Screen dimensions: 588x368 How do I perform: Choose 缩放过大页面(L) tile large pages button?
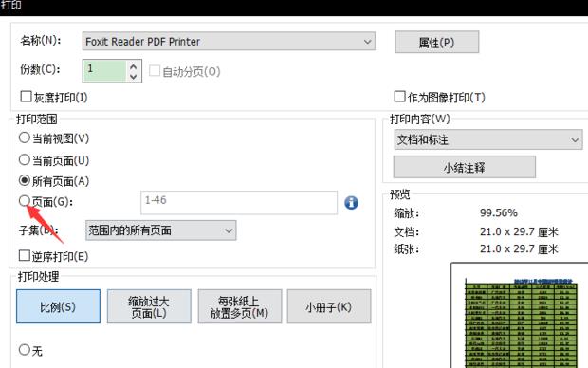pyautogui.click(x=149, y=306)
